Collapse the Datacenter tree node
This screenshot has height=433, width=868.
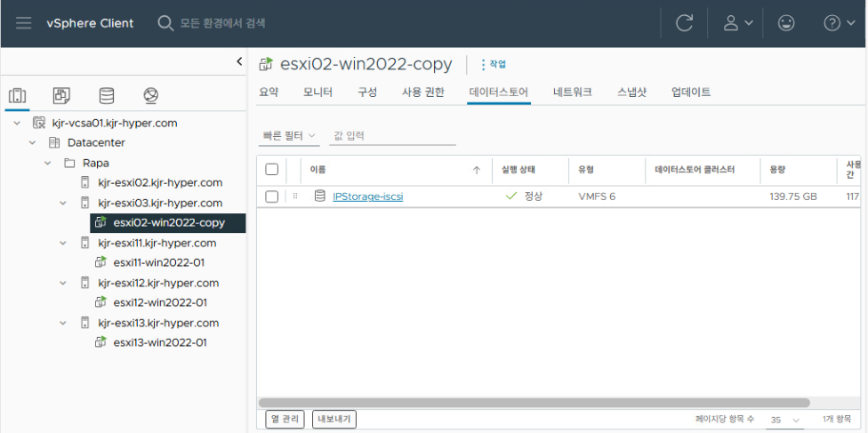coord(33,143)
